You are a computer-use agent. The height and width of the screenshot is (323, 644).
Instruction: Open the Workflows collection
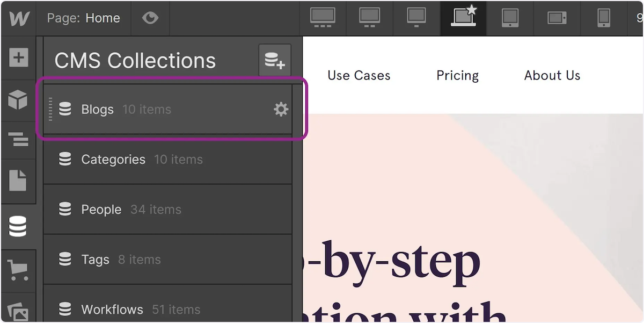[167, 304]
